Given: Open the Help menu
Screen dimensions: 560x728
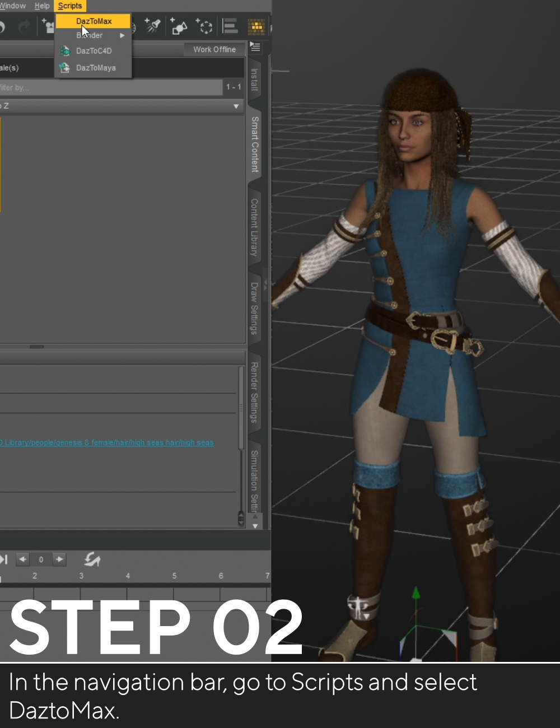Looking at the screenshot, I should tap(42, 6).
